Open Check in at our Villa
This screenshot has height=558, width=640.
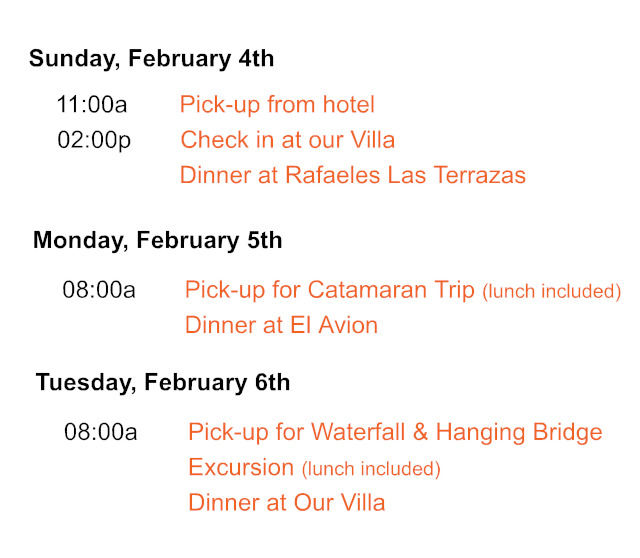288,140
